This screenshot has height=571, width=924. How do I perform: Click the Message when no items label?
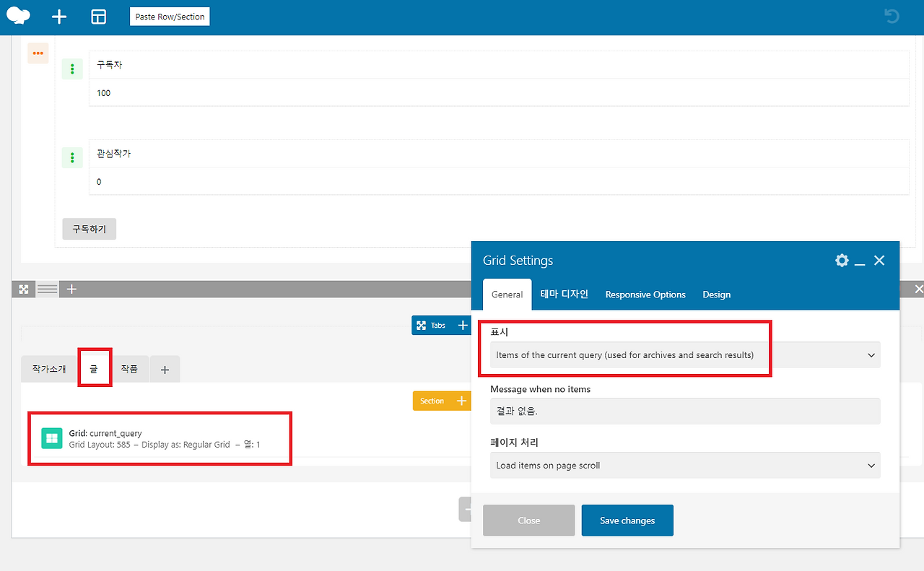tap(541, 389)
